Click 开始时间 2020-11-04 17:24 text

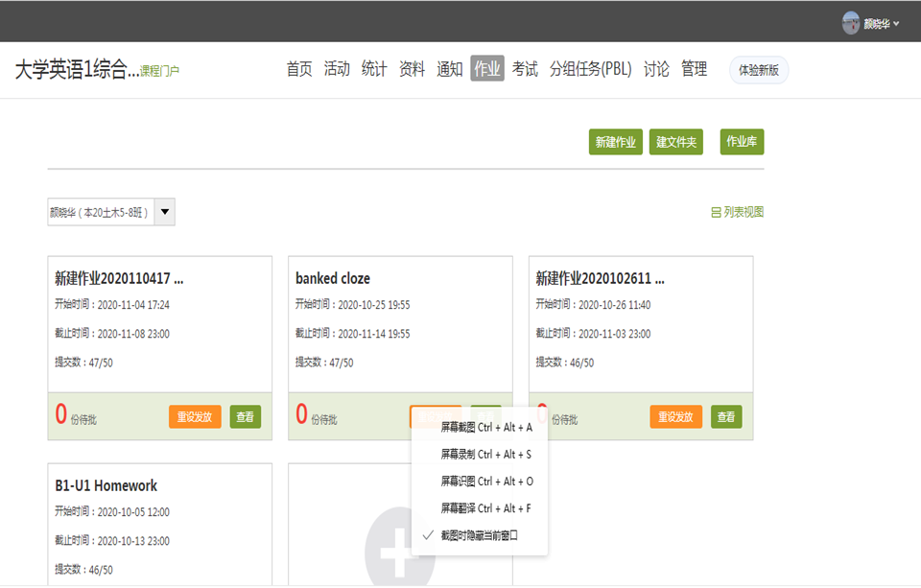point(112,305)
